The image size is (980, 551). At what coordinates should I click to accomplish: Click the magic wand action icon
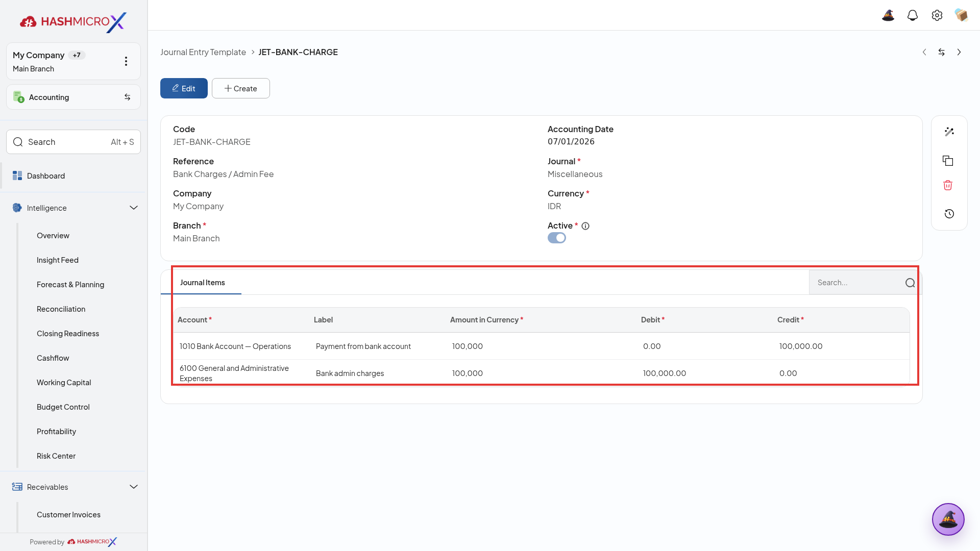pyautogui.click(x=949, y=132)
